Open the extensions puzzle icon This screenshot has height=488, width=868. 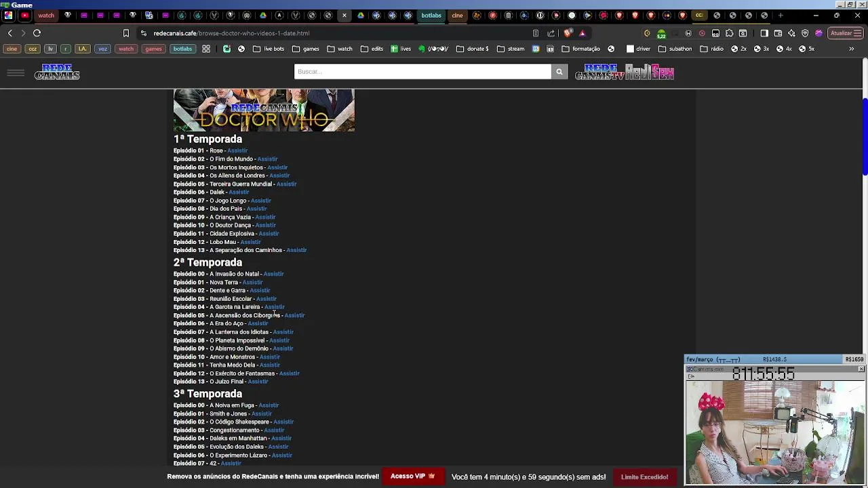click(x=730, y=33)
